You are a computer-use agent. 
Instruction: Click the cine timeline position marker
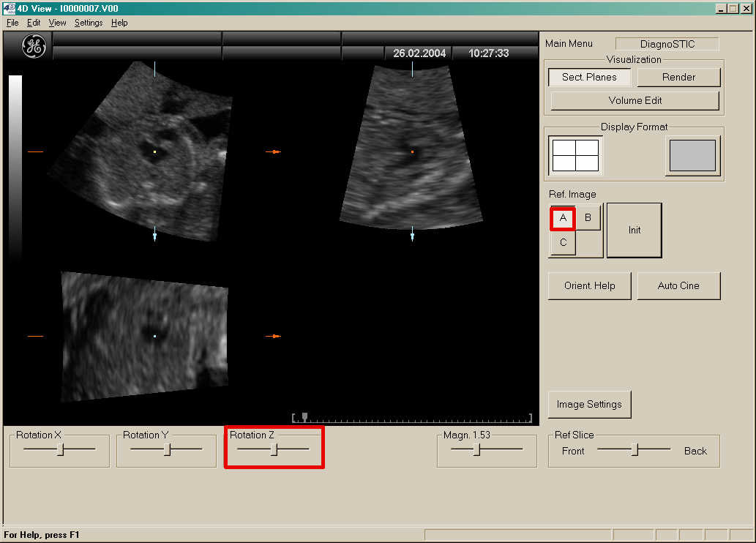pyautogui.click(x=304, y=416)
